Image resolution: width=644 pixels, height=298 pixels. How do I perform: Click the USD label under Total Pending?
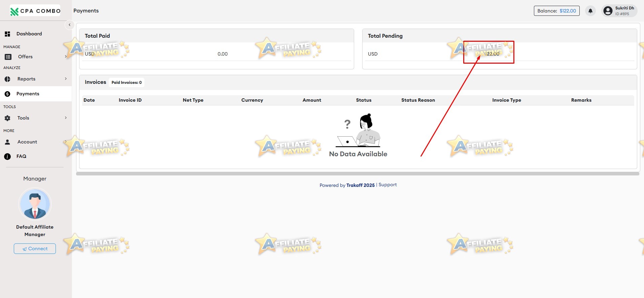(373, 54)
